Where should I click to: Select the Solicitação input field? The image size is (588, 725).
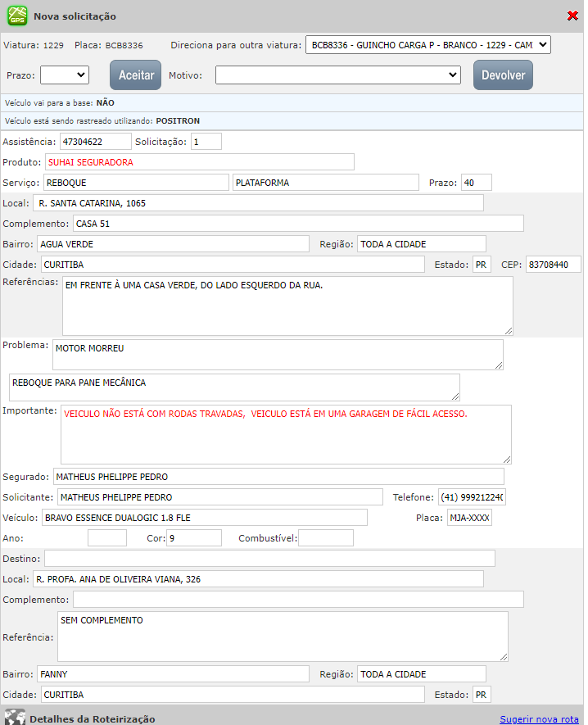pyautogui.click(x=206, y=142)
